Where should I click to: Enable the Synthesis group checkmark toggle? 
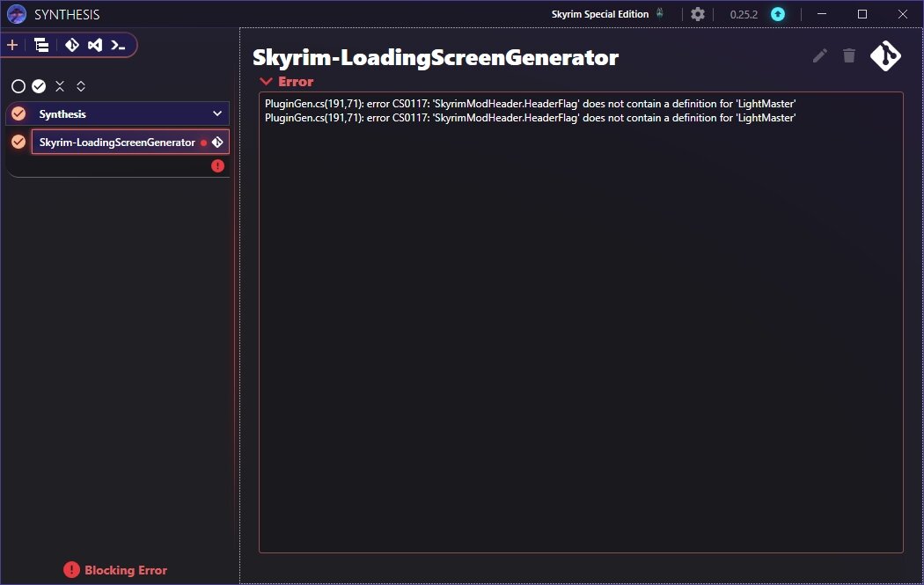pyautogui.click(x=18, y=113)
